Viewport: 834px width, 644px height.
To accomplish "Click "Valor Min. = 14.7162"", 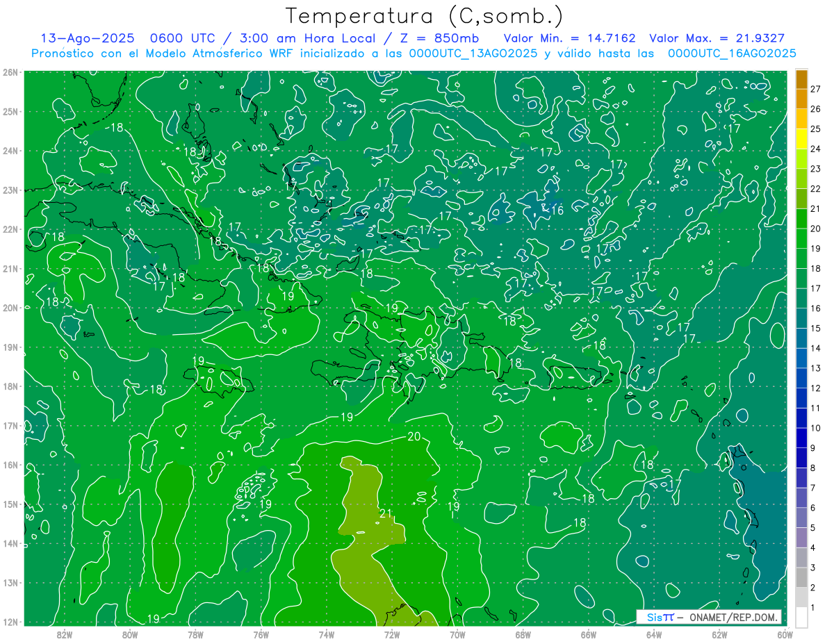I will tap(569, 39).
